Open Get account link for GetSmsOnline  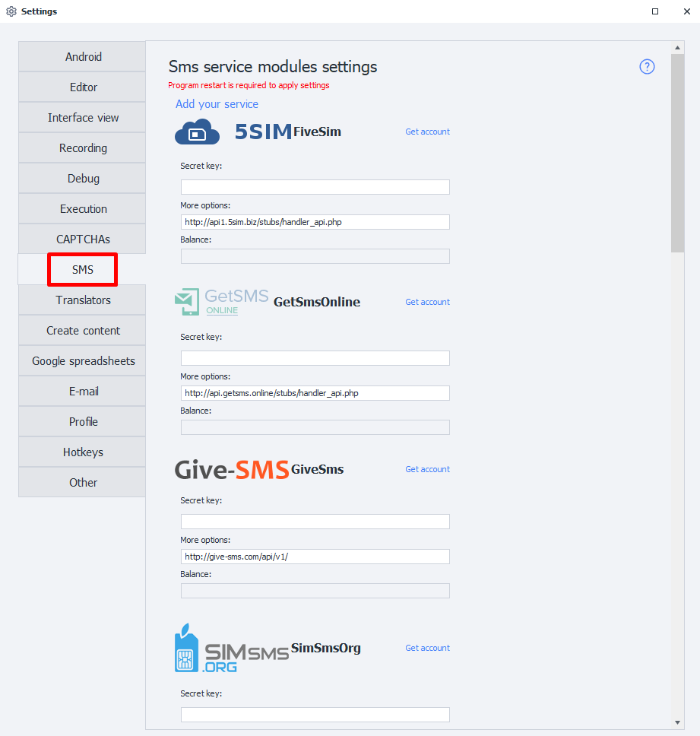click(427, 302)
